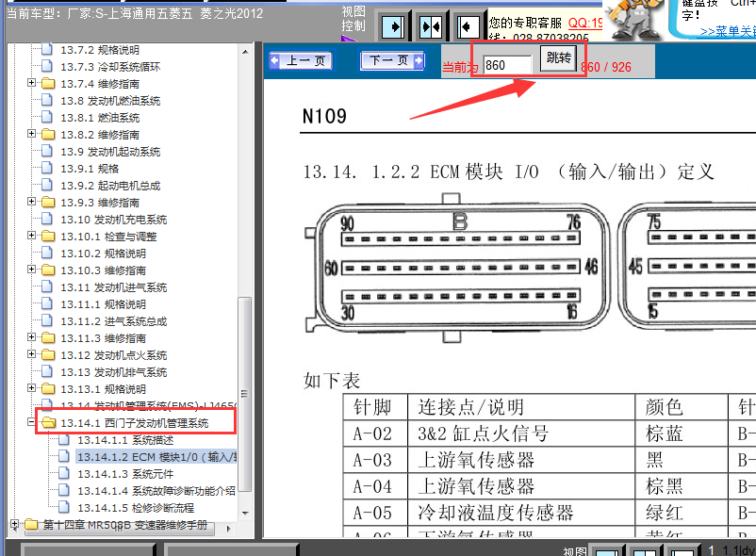This screenshot has height=556, width=756.
Task: Open 13.10 发动机充电系统 page
Action: coord(114,220)
